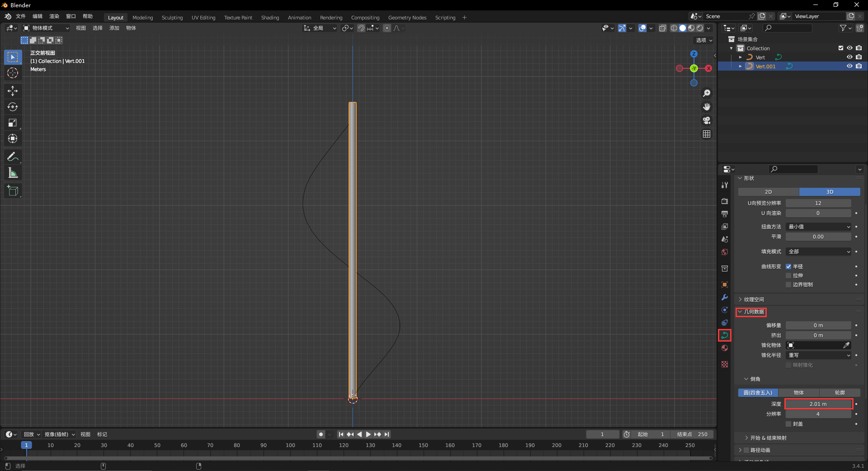Open the Material properties tab
This screenshot has height=471, width=868.
[725, 348]
